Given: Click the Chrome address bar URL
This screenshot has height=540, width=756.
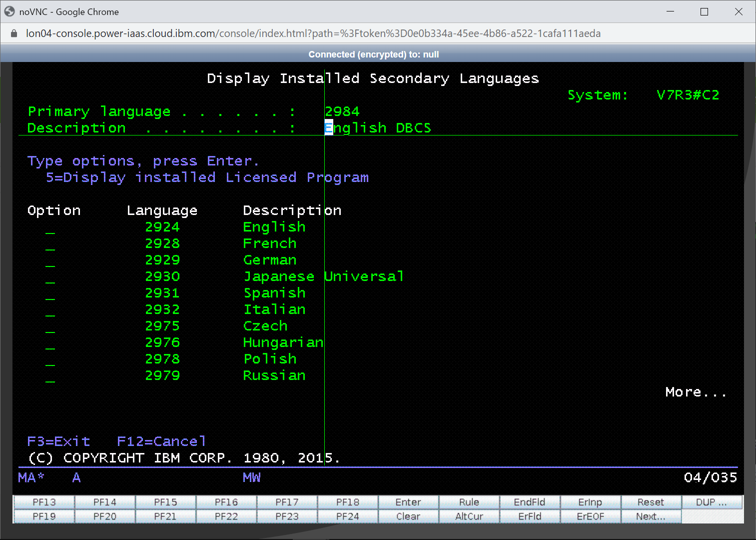Looking at the screenshot, I should coord(313,33).
